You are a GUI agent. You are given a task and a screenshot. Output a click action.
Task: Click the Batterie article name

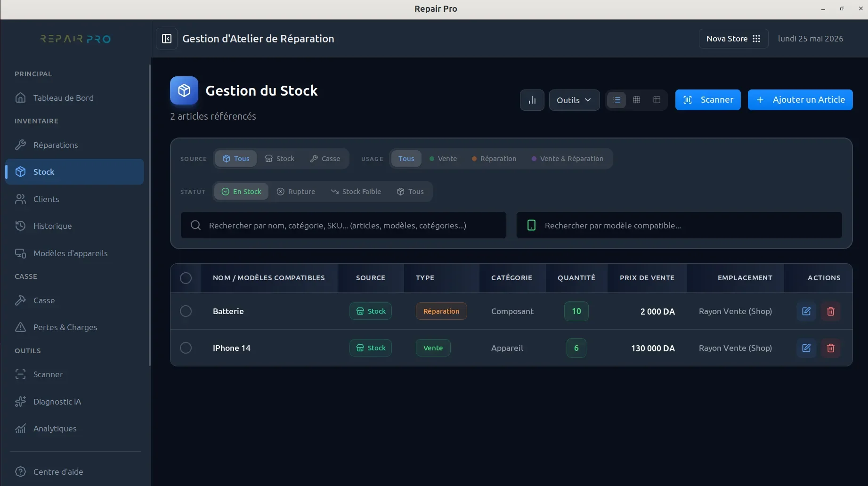[228, 311]
